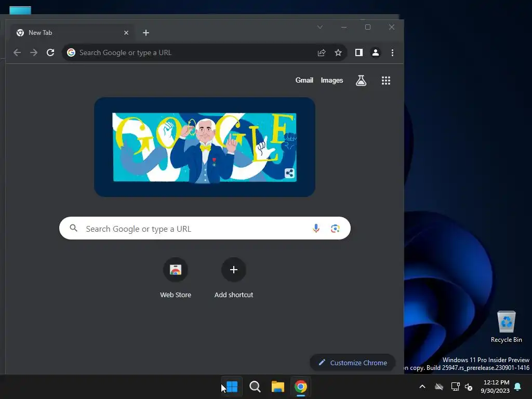Click Customize Chrome button

pos(353,363)
